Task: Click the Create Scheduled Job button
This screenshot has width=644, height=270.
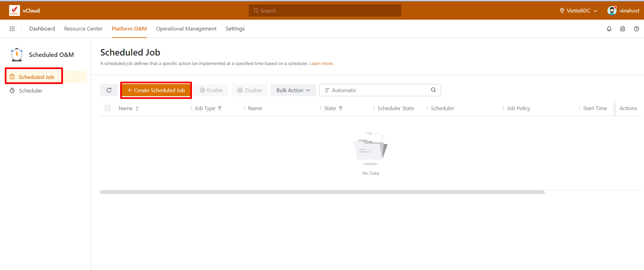Action: [x=156, y=90]
